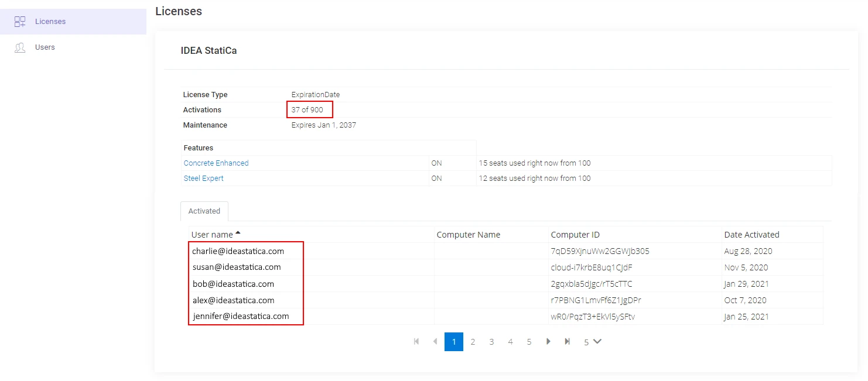Click the 37 of 900 activations value
The width and height of the screenshot is (868, 381).
(x=307, y=109)
